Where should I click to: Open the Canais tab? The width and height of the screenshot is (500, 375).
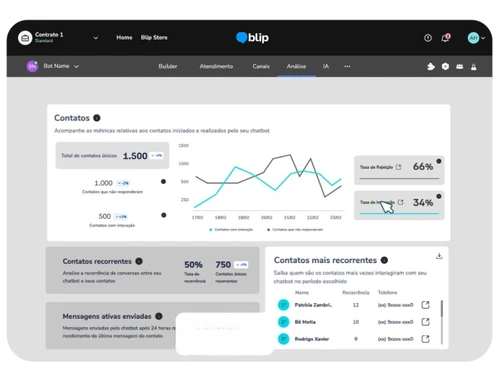click(261, 66)
